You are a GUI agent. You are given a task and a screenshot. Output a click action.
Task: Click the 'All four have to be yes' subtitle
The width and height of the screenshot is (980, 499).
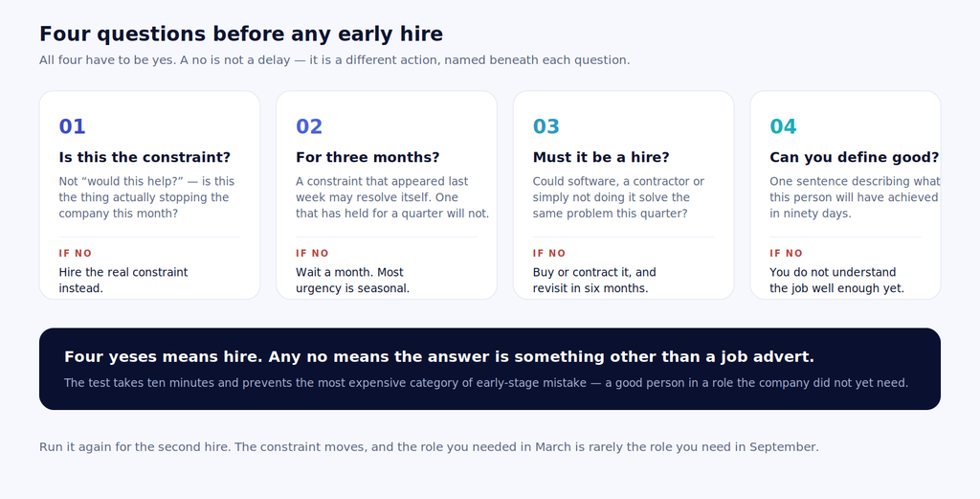coord(334,60)
